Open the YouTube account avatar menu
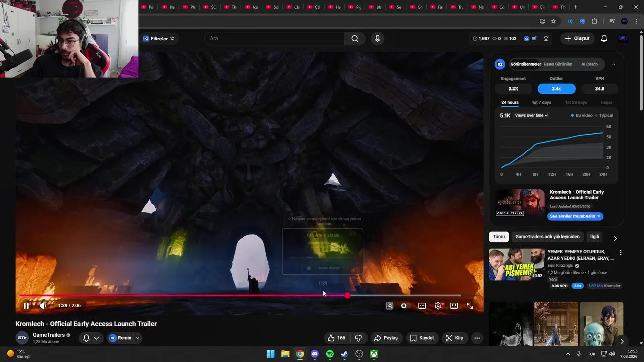The image size is (644, 362). [x=623, y=38]
